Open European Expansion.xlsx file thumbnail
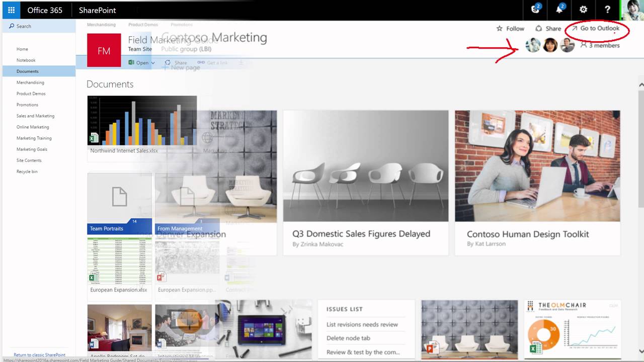Viewport: 644px width, 362px height. pos(119,261)
